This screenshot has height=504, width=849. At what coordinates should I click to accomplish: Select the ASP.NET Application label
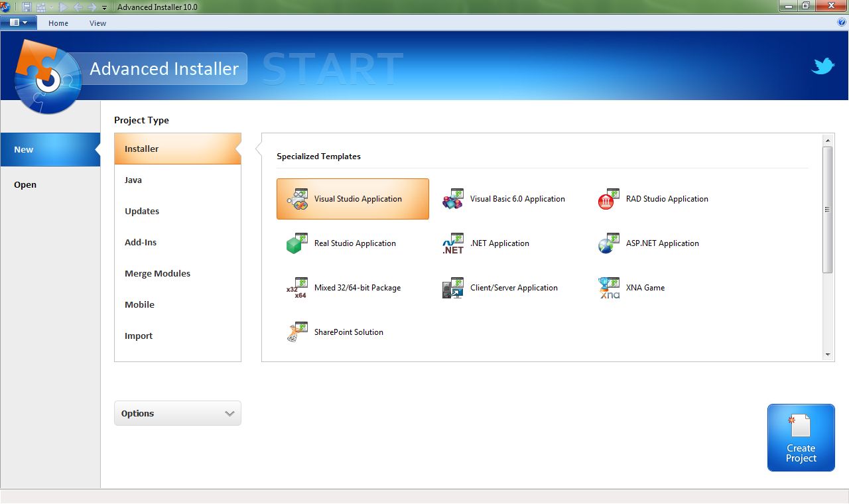pos(663,243)
